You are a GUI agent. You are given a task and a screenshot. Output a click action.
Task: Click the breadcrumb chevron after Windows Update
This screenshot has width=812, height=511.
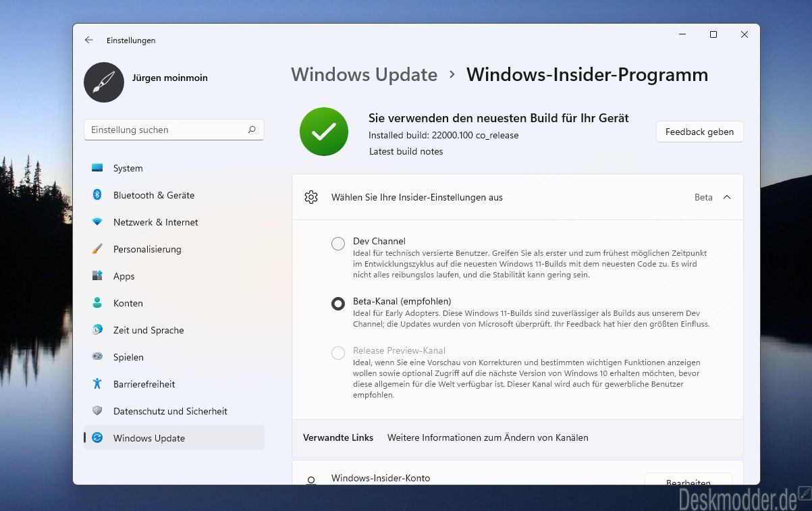(x=452, y=75)
